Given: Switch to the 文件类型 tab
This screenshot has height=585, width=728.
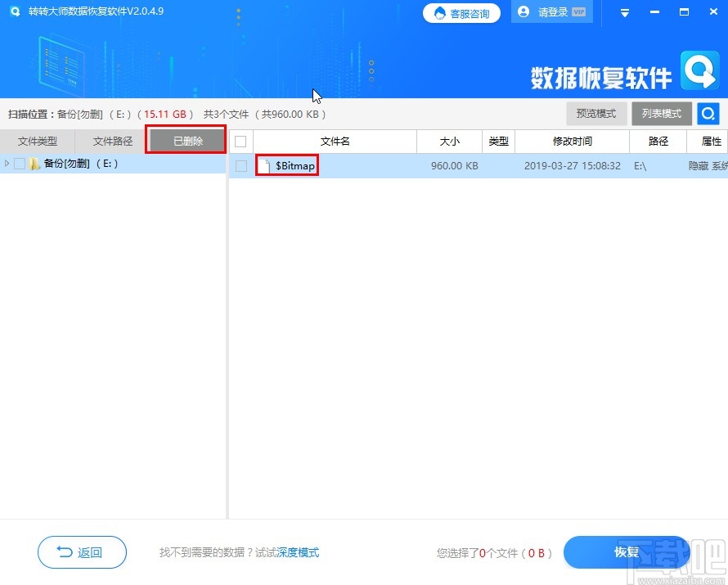Looking at the screenshot, I should point(38,141).
